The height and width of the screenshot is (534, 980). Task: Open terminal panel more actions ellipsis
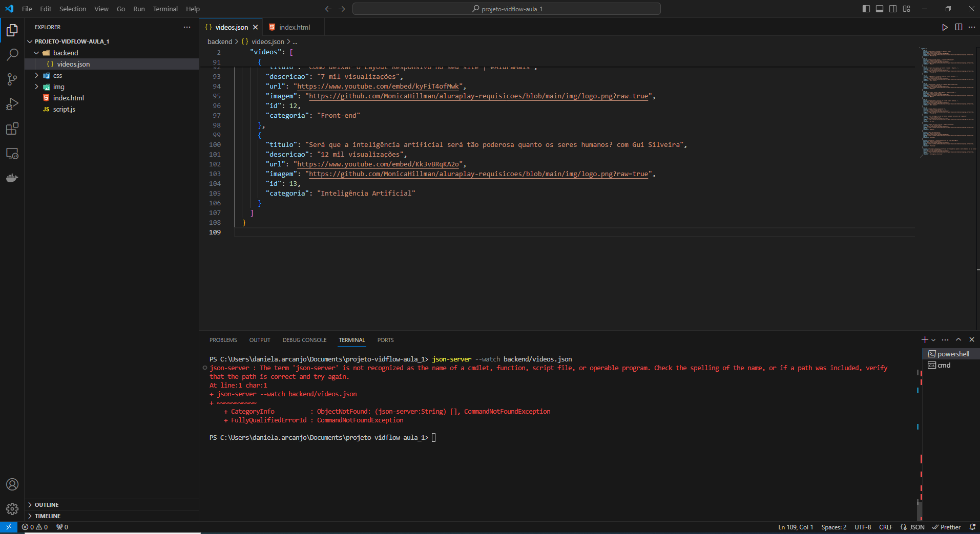[945, 340]
